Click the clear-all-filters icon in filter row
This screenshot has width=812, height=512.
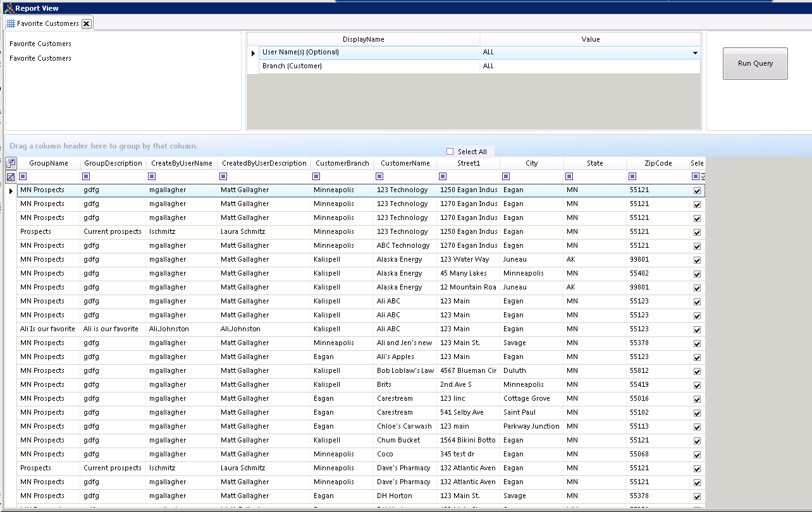click(11, 177)
